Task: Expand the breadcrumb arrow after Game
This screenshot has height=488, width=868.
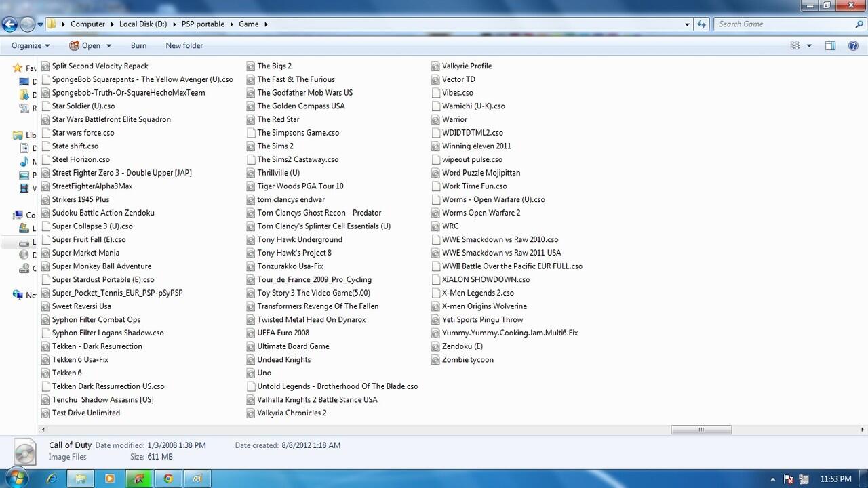Action: click(266, 24)
